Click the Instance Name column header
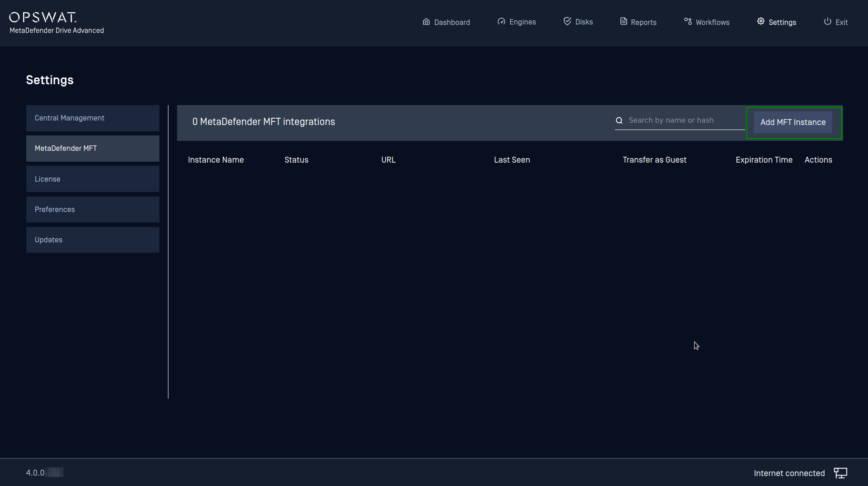Image resolution: width=868 pixels, height=486 pixels. click(216, 160)
